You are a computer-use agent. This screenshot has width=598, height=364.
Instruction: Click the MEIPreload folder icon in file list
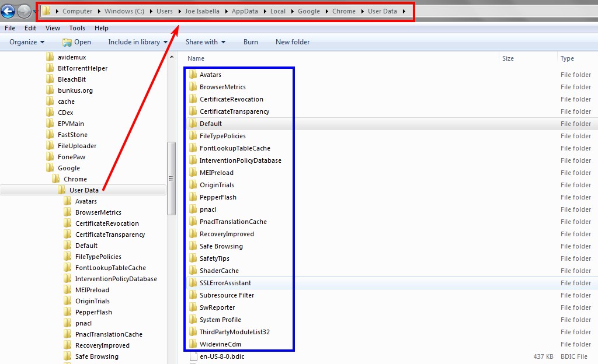(193, 173)
